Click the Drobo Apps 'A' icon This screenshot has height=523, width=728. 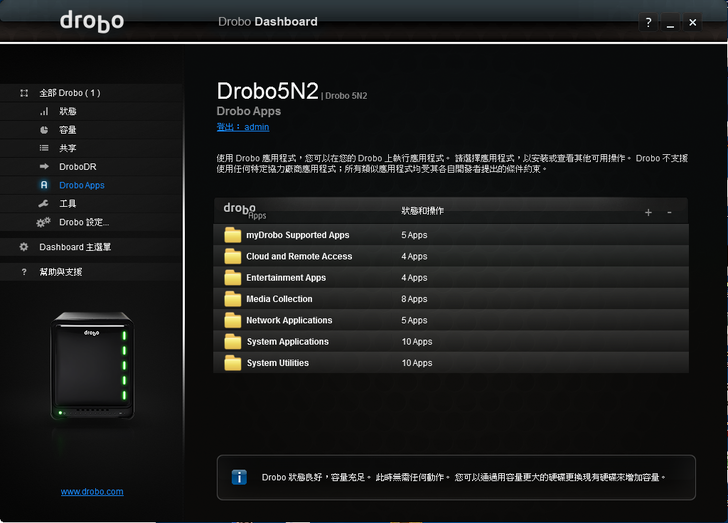click(x=44, y=185)
